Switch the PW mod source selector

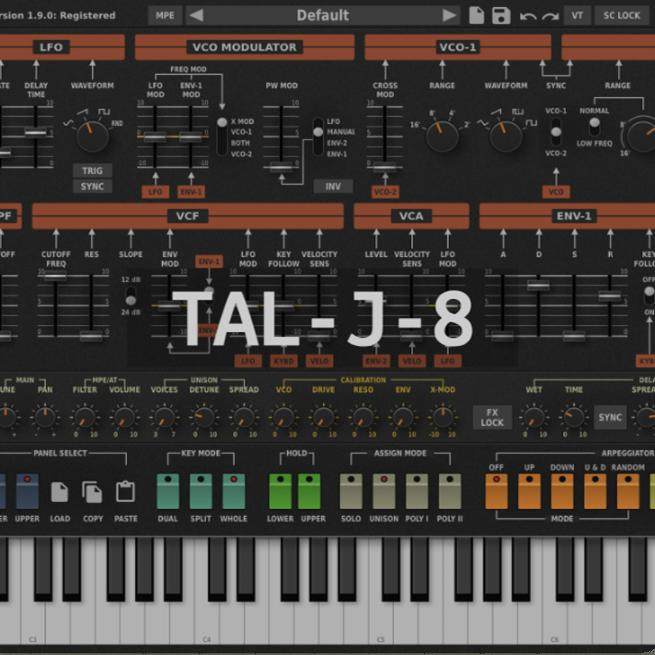[x=318, y=137]
